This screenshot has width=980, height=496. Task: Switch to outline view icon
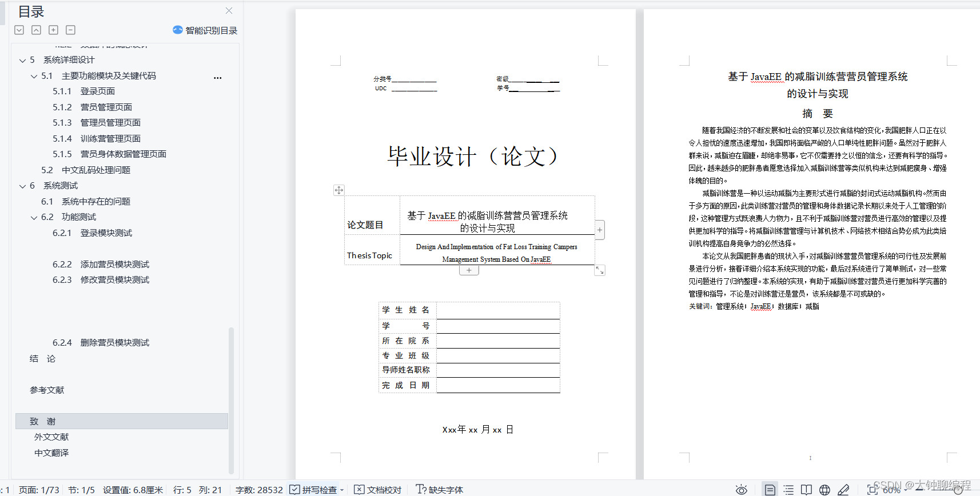[x=788, y=490]
